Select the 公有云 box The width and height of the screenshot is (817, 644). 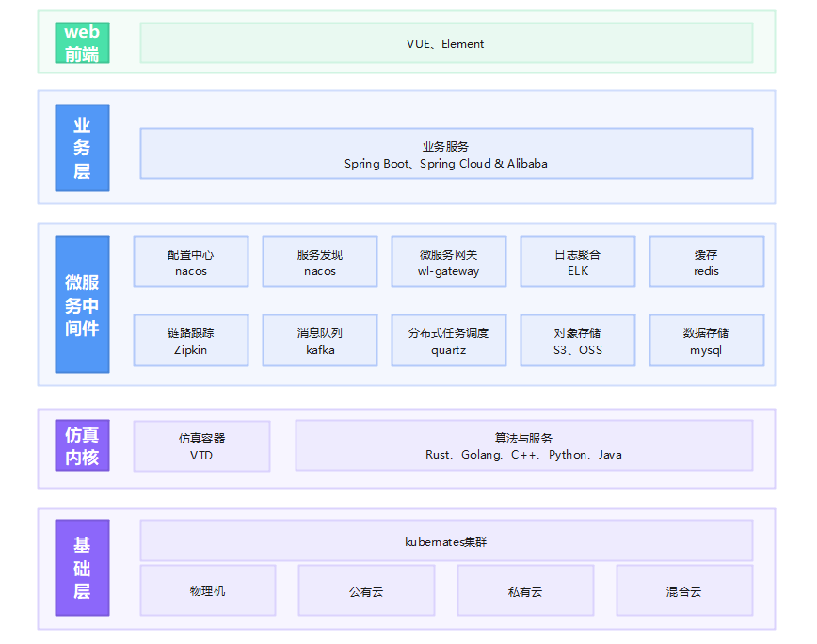pos(366,590)
